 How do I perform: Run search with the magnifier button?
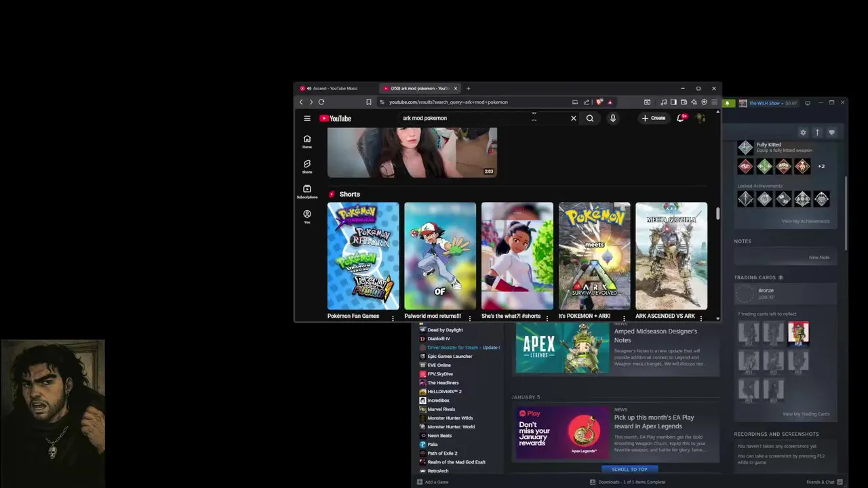pos(590,118)
